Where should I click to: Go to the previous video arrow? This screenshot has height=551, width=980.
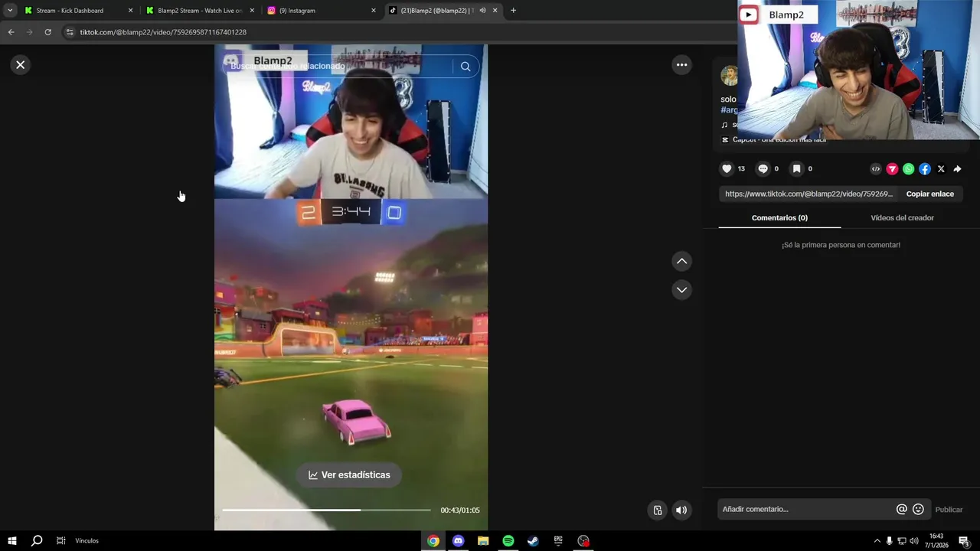[681, 262]
